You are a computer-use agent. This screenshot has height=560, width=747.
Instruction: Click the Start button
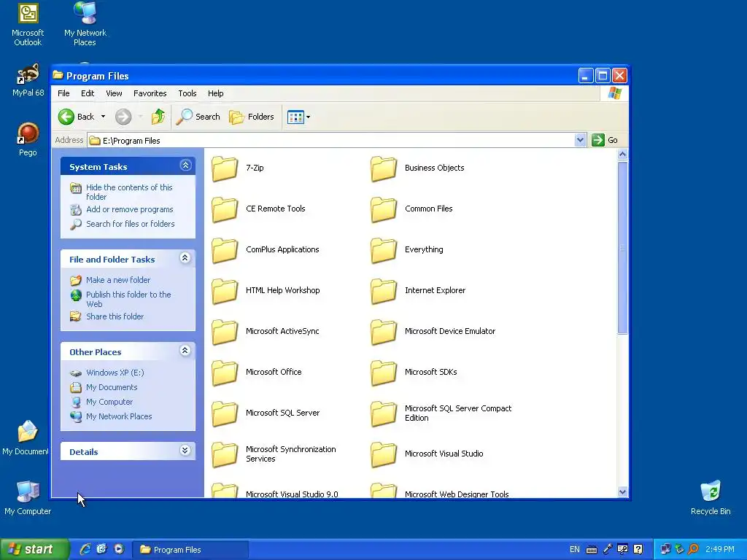(x=34, y=550)
